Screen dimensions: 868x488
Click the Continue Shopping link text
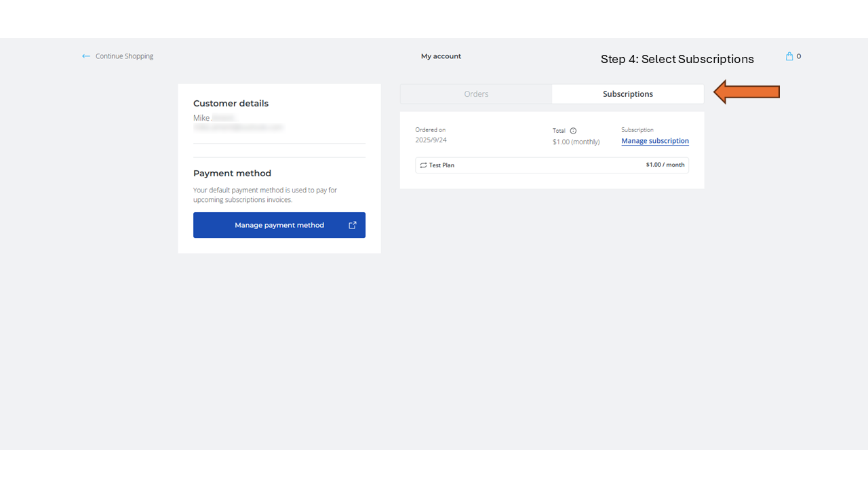pyautogui.click(x=124, y=56)
